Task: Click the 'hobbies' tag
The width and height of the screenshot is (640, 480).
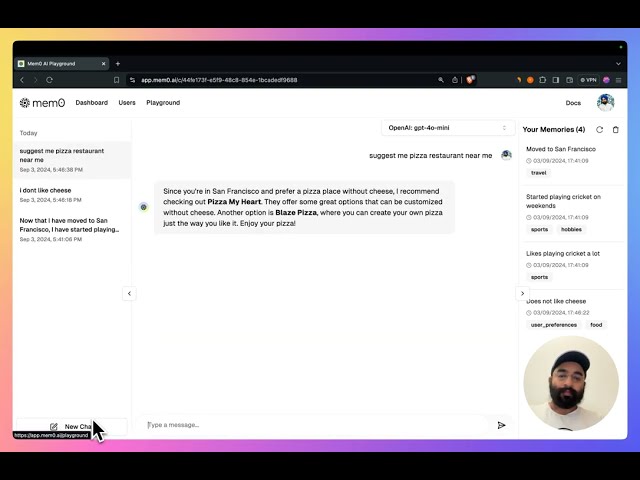Action: click(571, 229)
